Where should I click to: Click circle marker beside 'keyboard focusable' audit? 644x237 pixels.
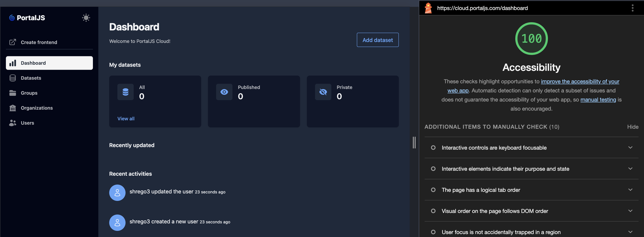coord(433,148)
